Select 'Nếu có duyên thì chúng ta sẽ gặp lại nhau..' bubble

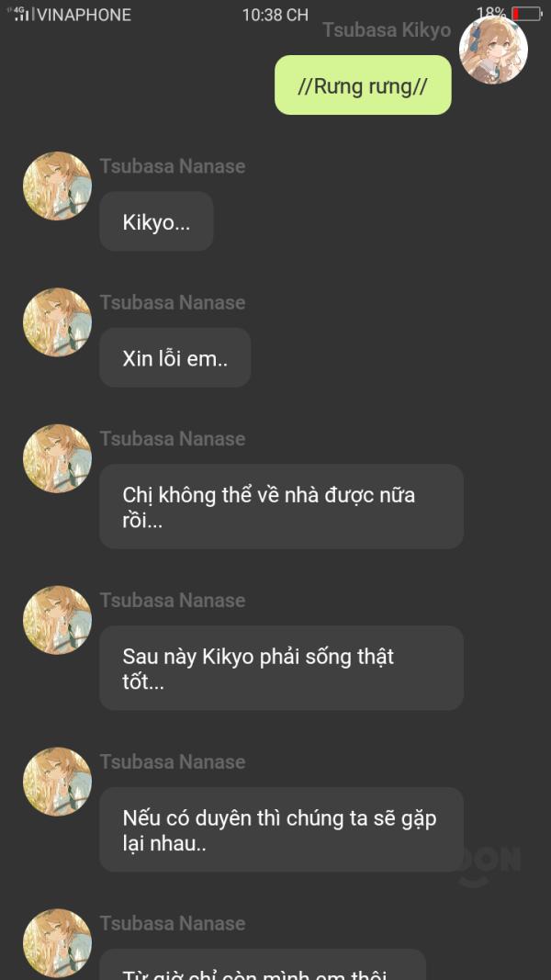(x=281, y=829)
